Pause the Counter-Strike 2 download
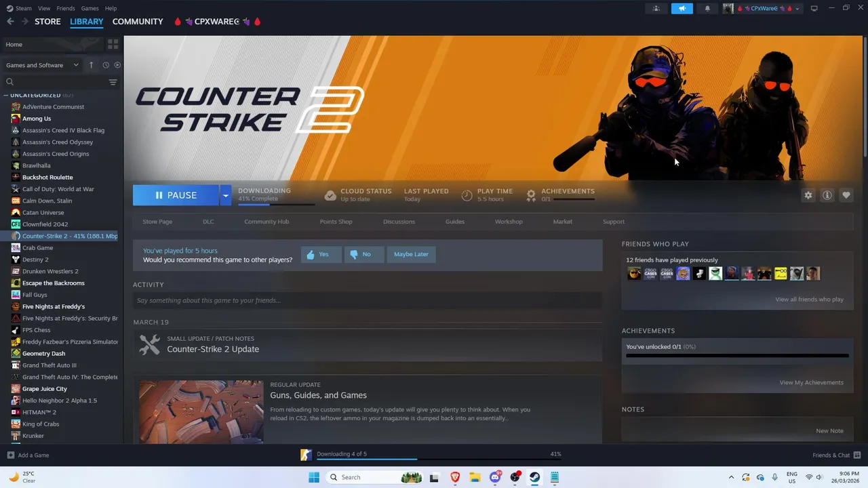 pos(176,195)
